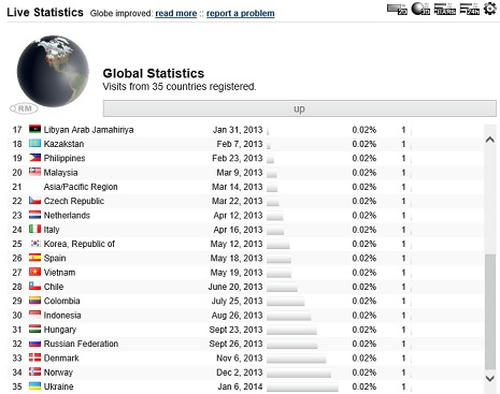Click the Norway flag icon
The width and height of the screenshot is (500, 394).
point(35,372)
